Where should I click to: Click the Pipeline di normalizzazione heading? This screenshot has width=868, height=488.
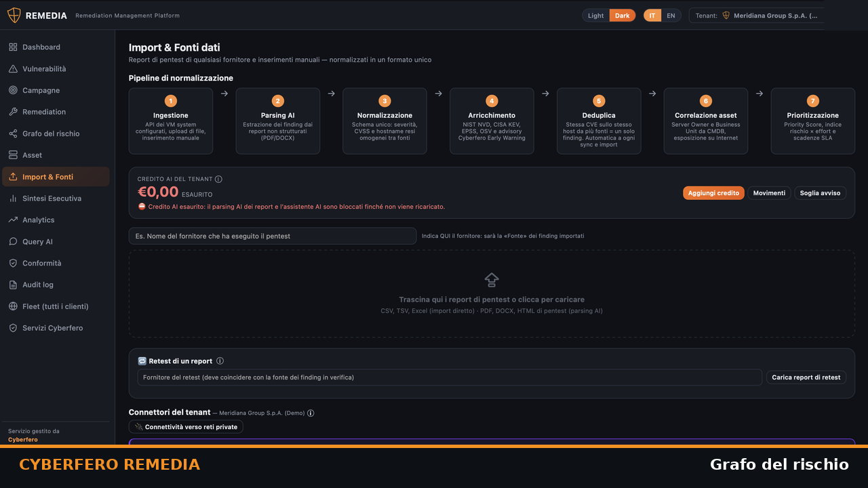[x=181, y=78]
